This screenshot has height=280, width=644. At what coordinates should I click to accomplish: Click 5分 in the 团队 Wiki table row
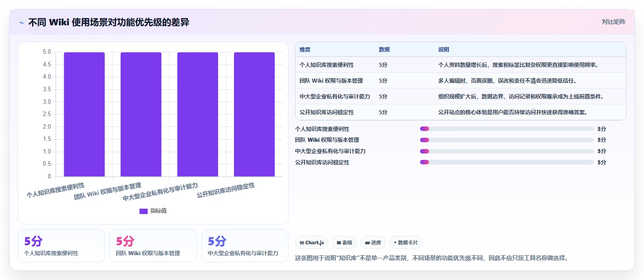[383, 81]
